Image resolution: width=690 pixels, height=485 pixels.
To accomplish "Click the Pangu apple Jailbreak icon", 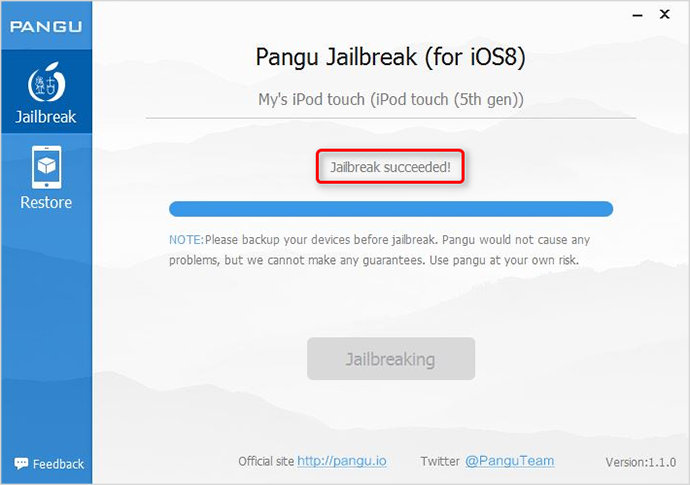I will (47, 82).
